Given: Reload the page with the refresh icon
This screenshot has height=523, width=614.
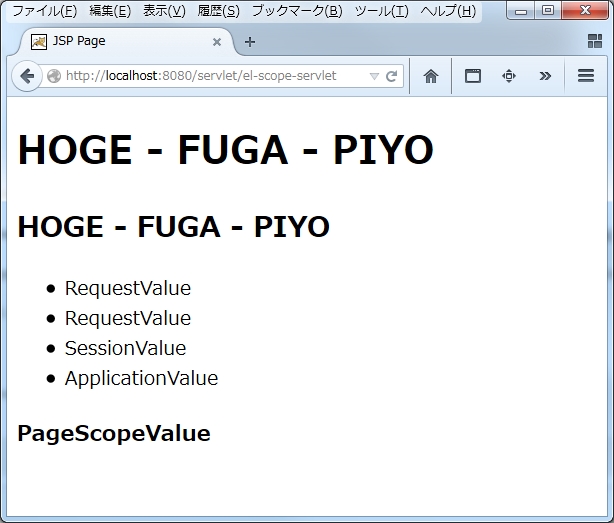Looking at the screenshot, I should (392, 76).
